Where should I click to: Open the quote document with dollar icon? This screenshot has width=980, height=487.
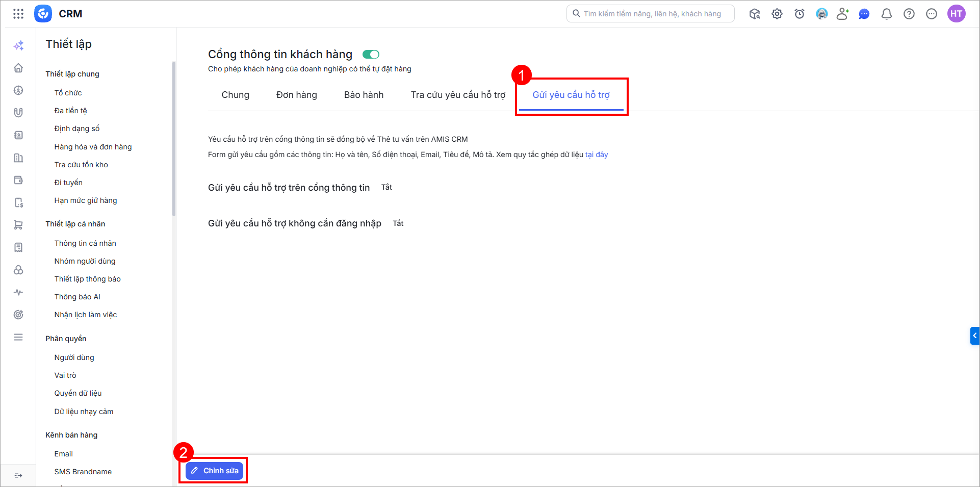[x=18, y=202]
